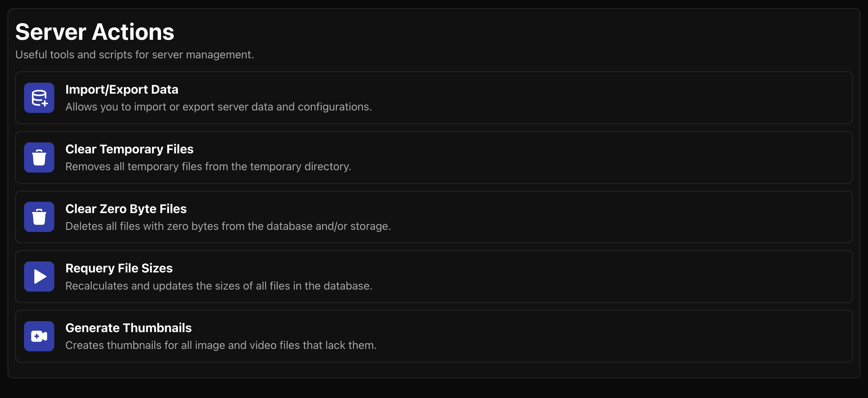Click the database-plus icon at the top card
This screenshot has height=398, width=868.
pos(39,98)
